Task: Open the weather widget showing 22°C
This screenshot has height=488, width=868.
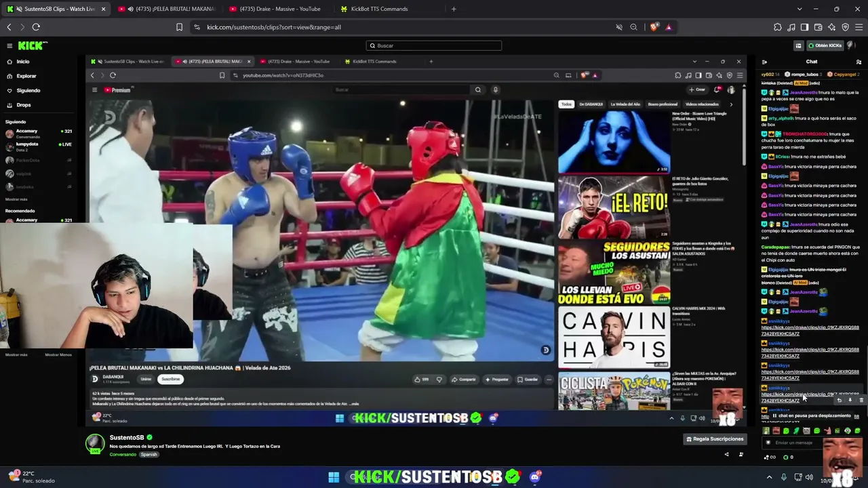Action: click(x=31, y=477)
